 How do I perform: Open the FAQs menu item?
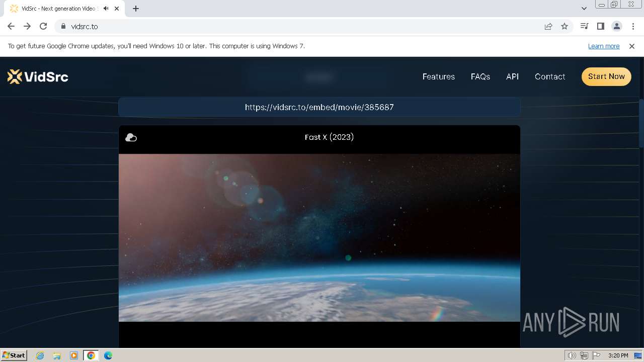click(x=480, y=76)
